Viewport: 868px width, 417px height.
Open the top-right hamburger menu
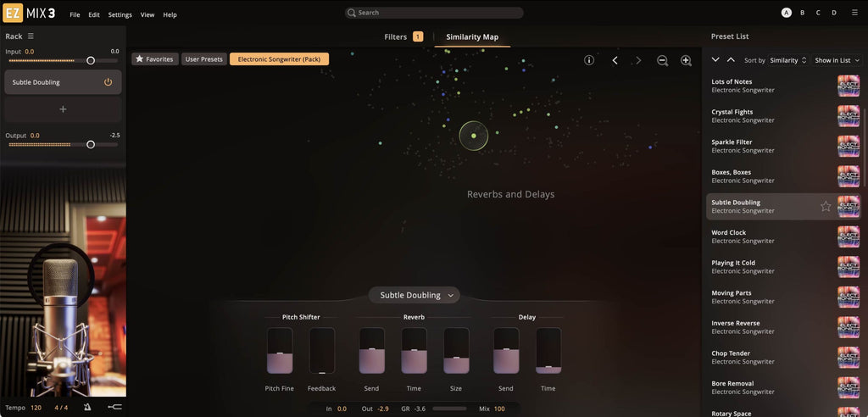[854, 12]
